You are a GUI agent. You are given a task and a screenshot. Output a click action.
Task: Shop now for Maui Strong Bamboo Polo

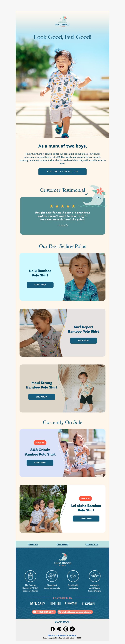(42, 397)
